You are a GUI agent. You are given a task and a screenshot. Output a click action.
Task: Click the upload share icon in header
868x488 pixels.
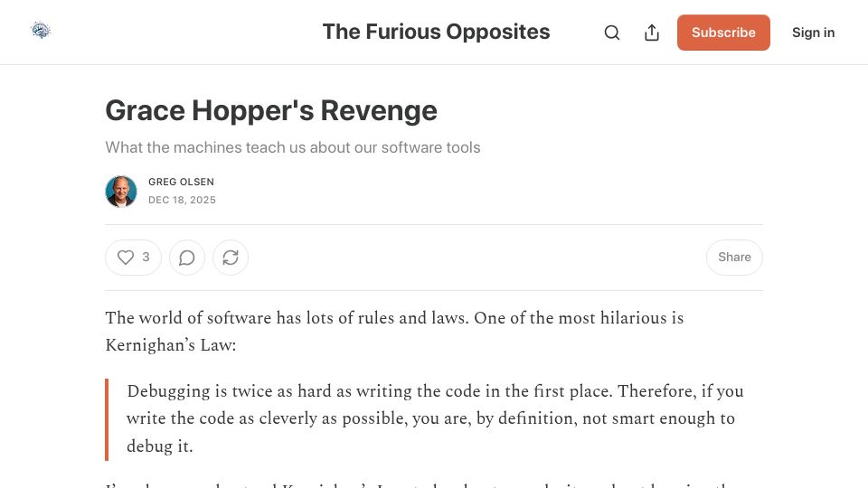[x=652, y=33]
